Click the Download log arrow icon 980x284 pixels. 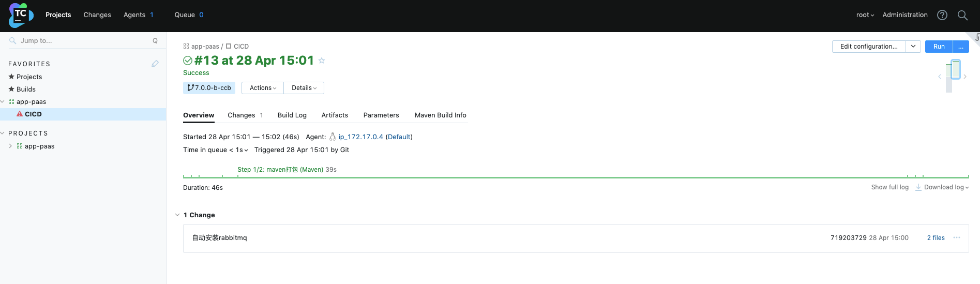pos(918,187)
